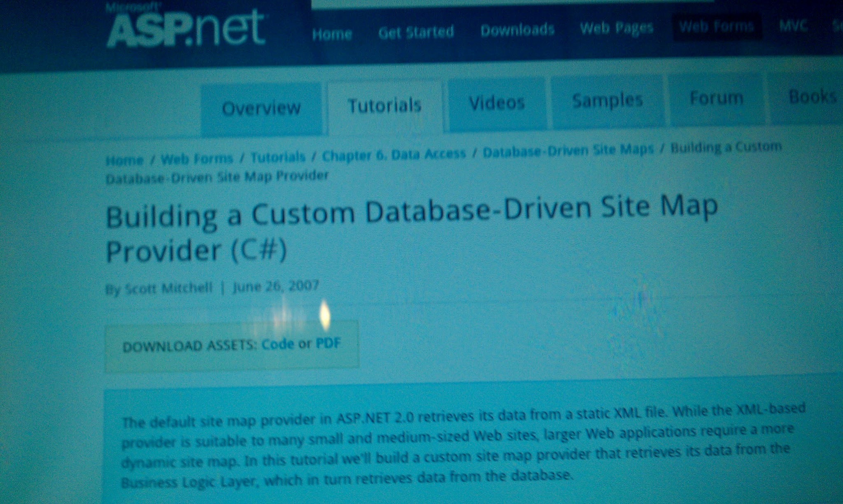Click Tutorials breadcrumb link
The image size is (843, 504).
(278, 157)
